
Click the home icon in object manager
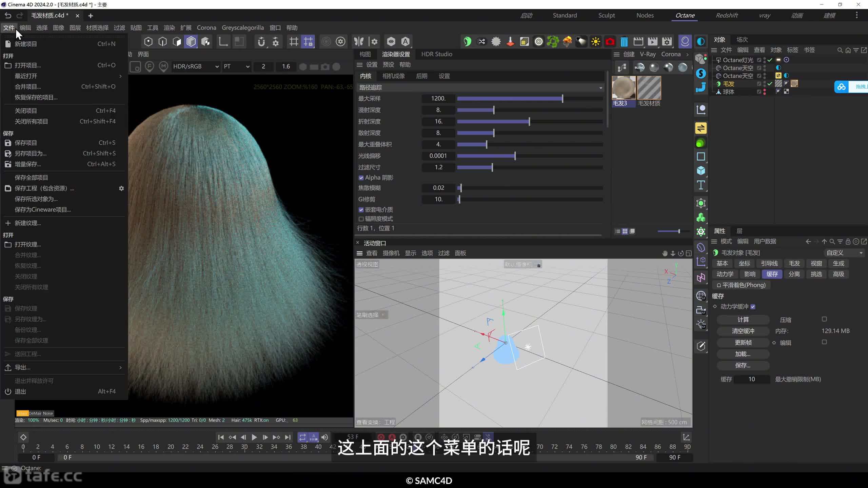click(x=848, y=50)
